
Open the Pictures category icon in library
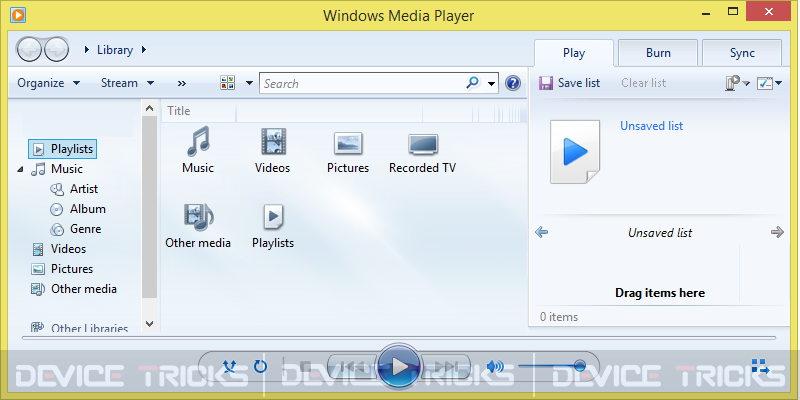click(348, 143)
